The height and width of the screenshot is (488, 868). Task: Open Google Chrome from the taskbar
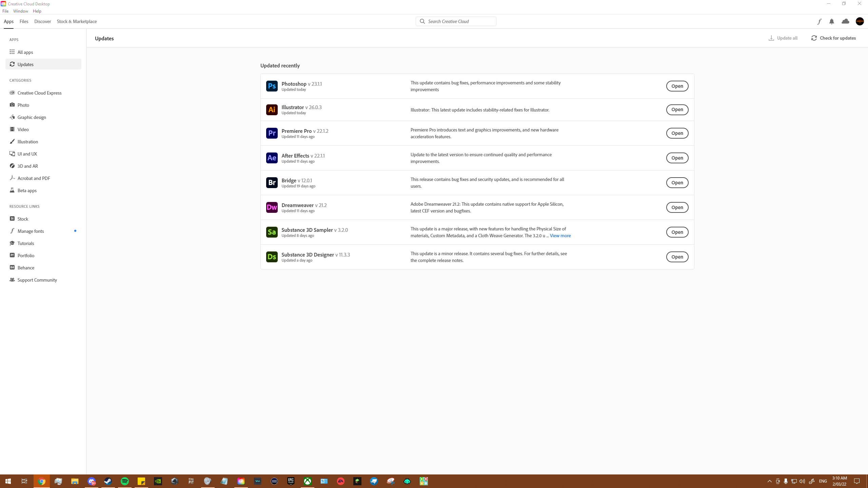tap(42, 481)
